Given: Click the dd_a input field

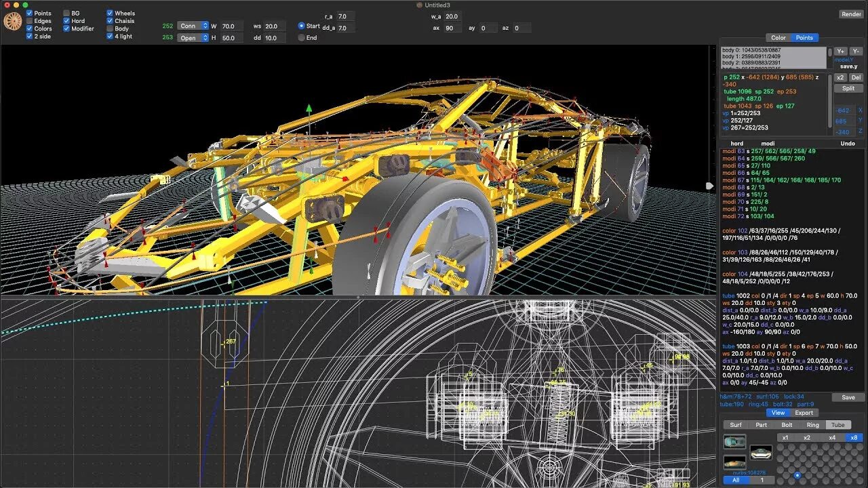Looking at the screenshot, I should point(346,28).
